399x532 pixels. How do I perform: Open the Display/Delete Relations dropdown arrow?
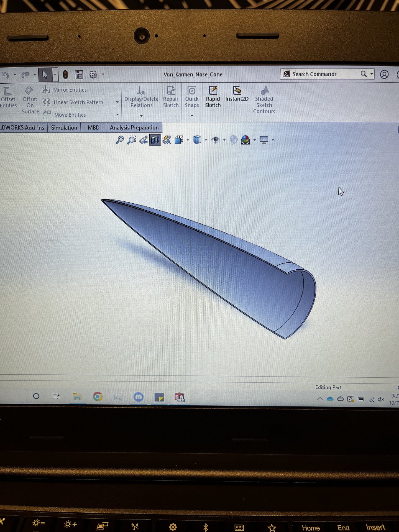[141, 116]
